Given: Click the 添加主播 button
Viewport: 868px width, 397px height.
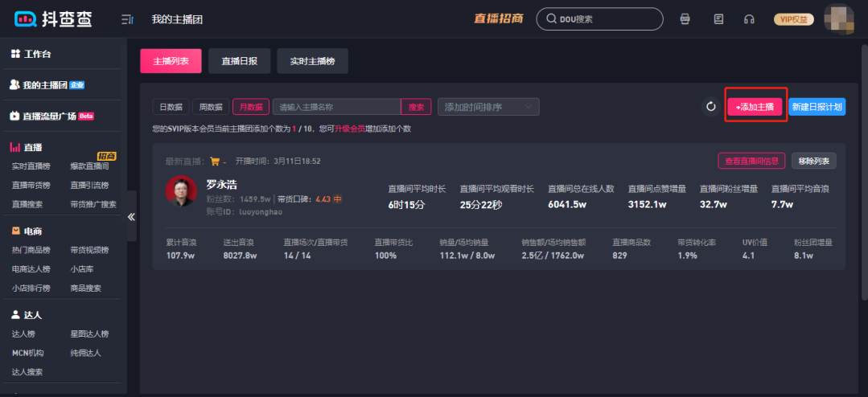Looking at the screenshot, I should point(755,107).
